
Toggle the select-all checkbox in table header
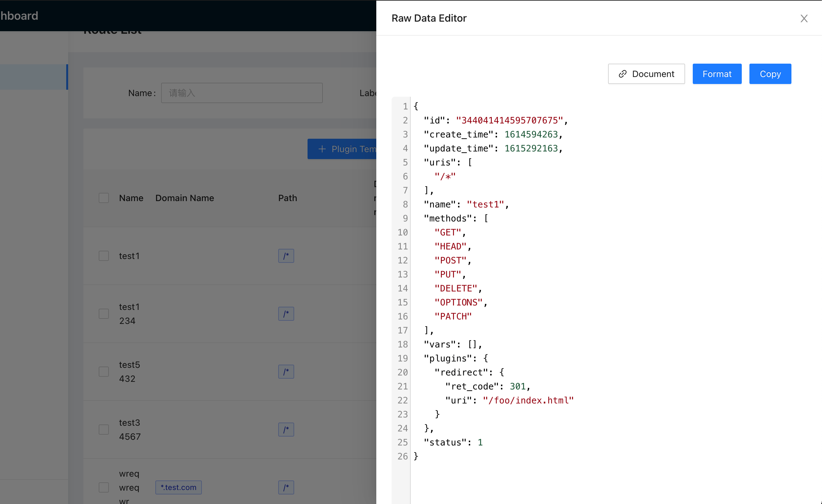[x=104, y=198]
